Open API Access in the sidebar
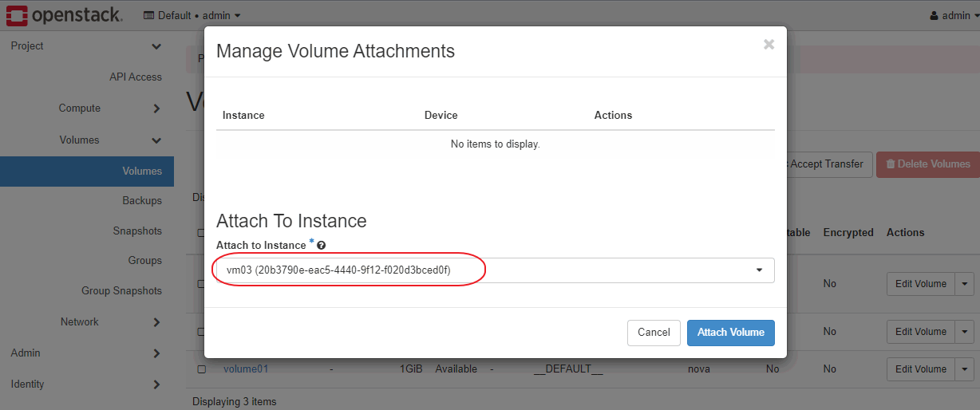 (x=136, y=77)
